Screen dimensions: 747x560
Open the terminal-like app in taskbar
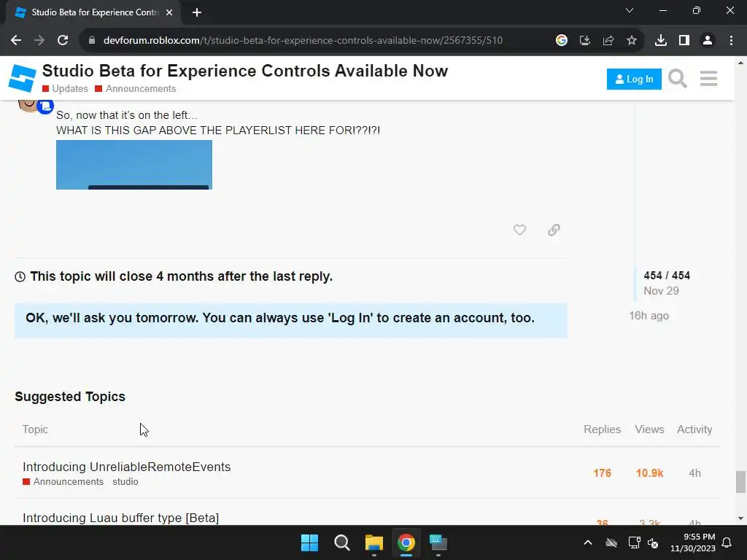tap(438, 542)
